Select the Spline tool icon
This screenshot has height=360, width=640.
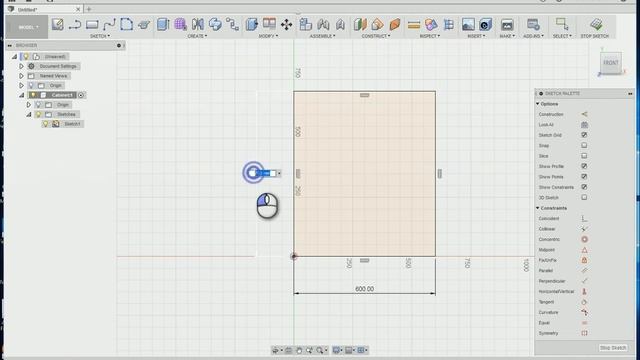pos(109,24)
